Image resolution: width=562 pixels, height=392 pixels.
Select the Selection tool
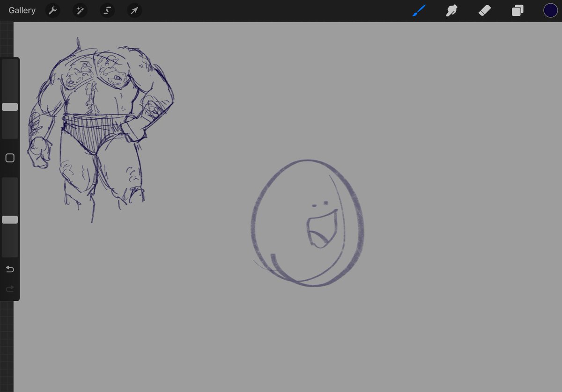pyautogui.click(x=107, y=10)
